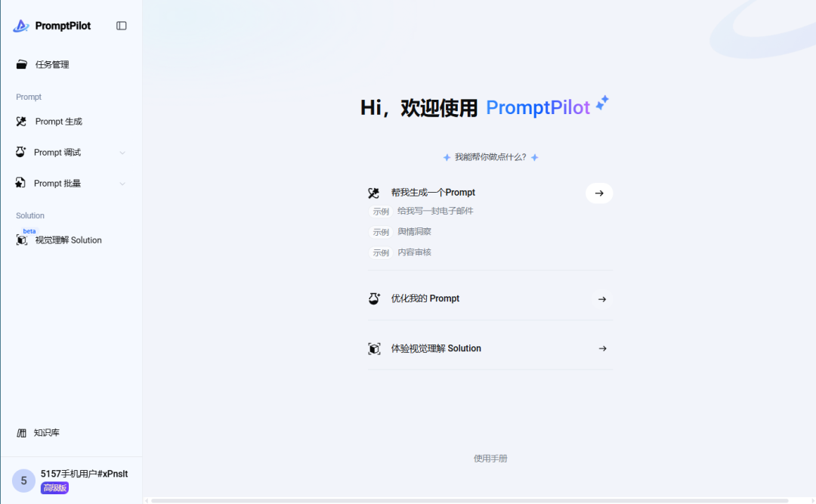Click the arrow for 优化我的 Prompt

tap(602, 299)
